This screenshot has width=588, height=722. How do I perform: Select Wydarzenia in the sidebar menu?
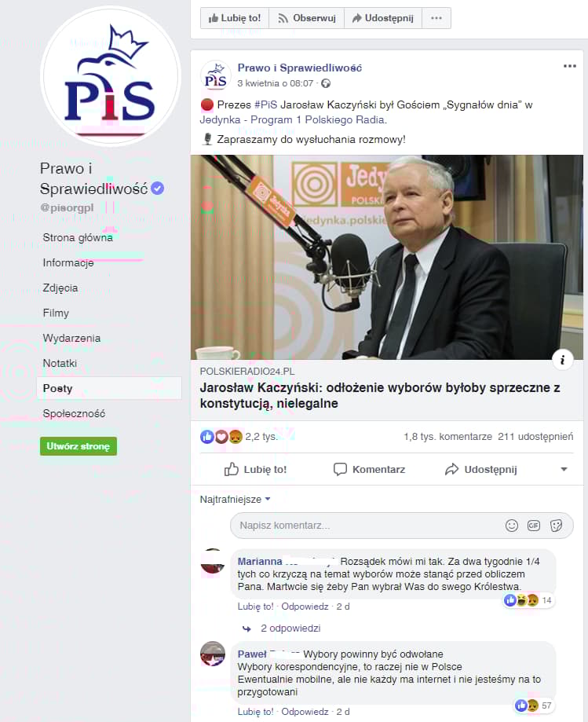click(71, 338)
